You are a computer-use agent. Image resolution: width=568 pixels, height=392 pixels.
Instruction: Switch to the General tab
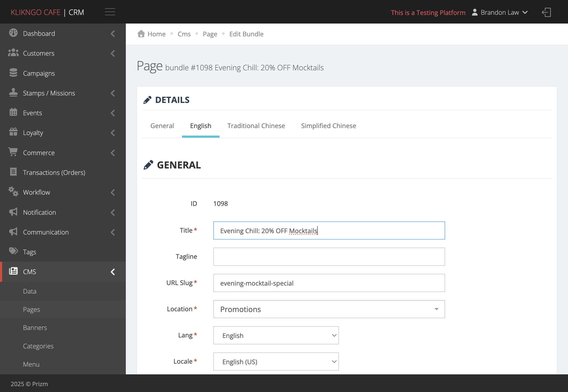click(x=162, y=126)
